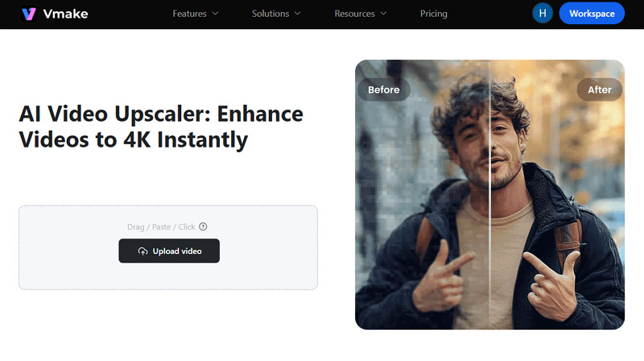The image size is (644, 361).
Task: Expand the Features chevron arrow
Action: 215,14
